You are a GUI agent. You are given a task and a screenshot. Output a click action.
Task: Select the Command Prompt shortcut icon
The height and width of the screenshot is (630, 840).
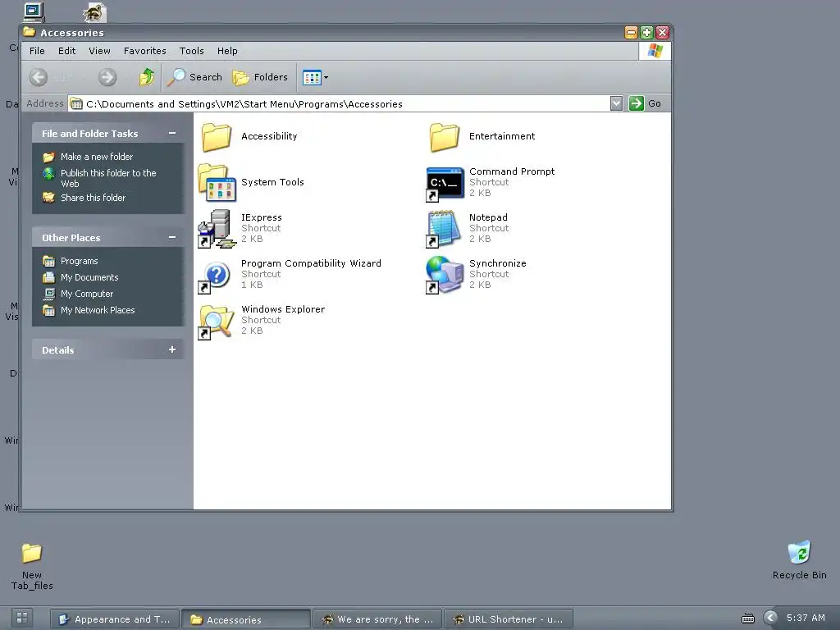[445, 184]
